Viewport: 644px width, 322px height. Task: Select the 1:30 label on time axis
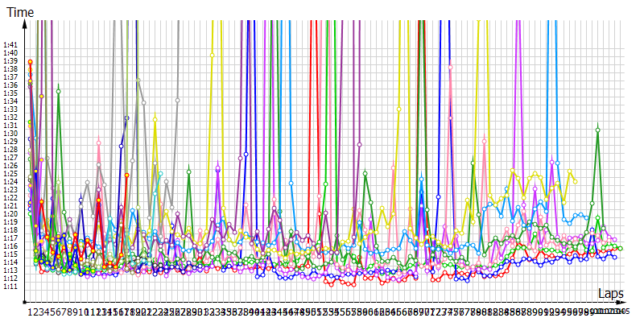[10, 133]
